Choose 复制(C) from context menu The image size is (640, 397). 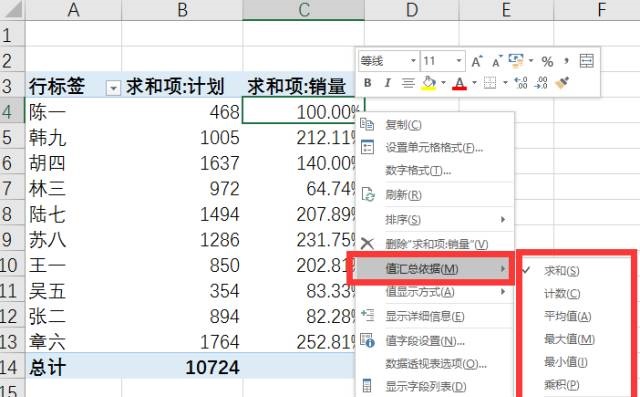pyautogui.click(x=435, y=124)
